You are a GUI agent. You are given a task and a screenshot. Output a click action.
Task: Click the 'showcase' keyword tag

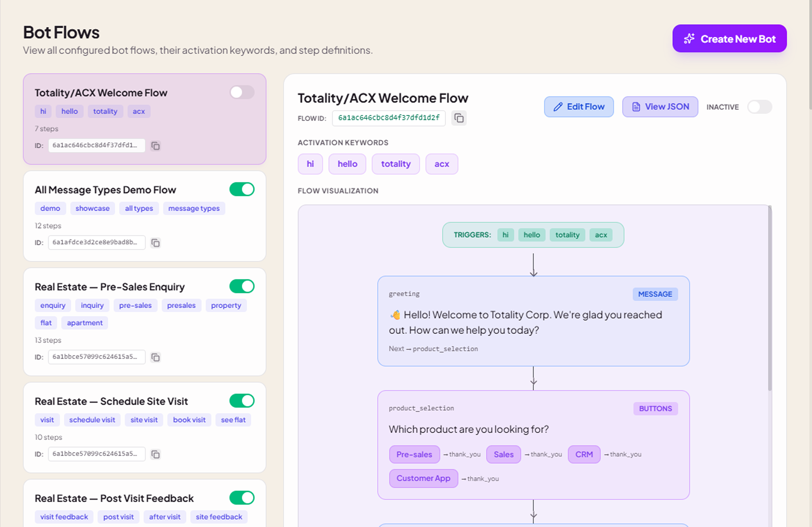point(93,209)
